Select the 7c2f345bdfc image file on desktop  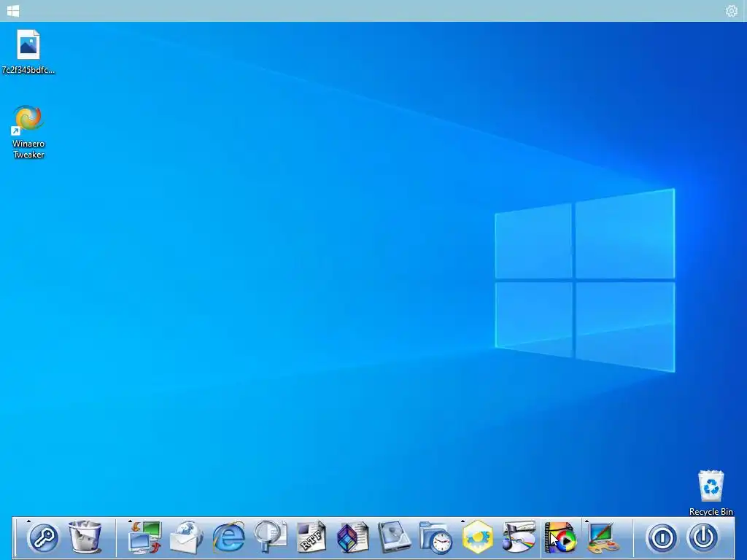coord(28,52)
